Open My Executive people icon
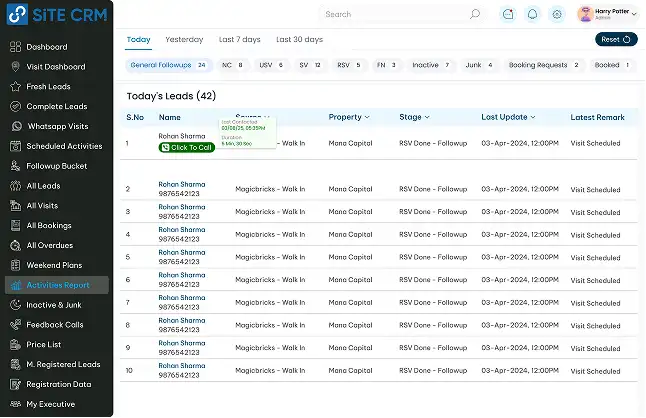The image size is (646, 418). [15, 404]
